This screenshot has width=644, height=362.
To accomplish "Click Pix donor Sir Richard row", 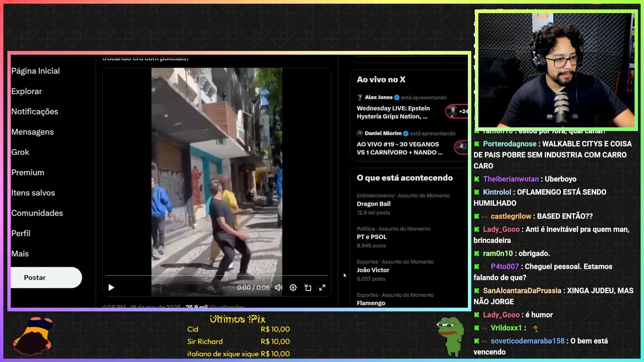I will click(x=238, y=341).
